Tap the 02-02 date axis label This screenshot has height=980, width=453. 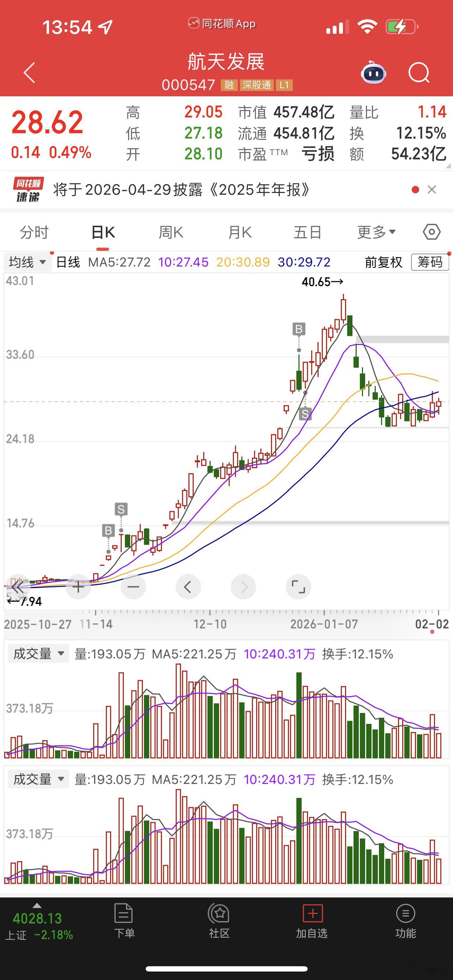[432, 624]
